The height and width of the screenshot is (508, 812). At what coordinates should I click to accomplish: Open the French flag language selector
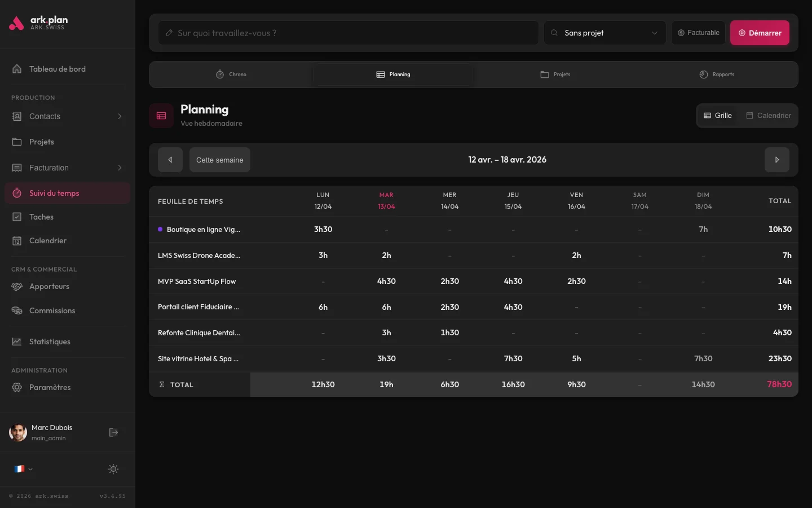pos(23,469)
